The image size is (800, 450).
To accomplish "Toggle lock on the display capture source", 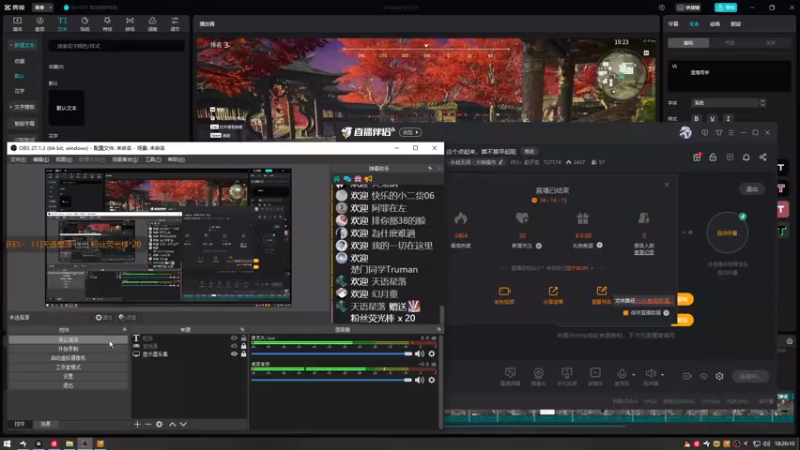I will tap(243, 354).
